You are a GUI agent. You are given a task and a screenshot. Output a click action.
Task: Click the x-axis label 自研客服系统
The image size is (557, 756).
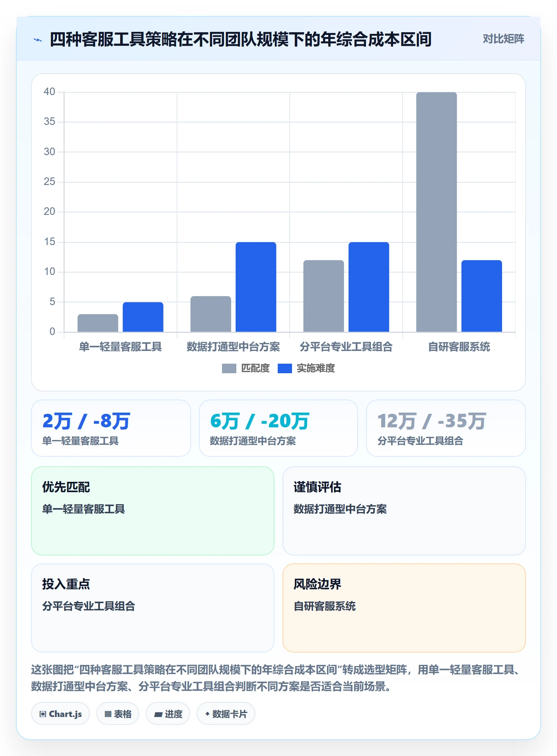pos(459,347)
